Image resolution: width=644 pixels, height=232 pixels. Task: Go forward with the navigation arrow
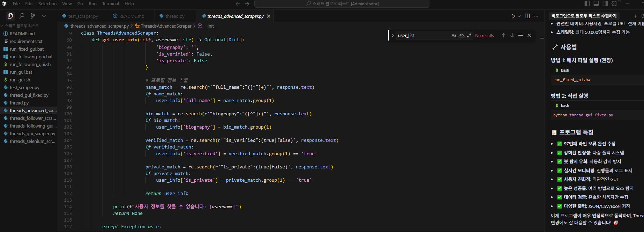[247, 3]
